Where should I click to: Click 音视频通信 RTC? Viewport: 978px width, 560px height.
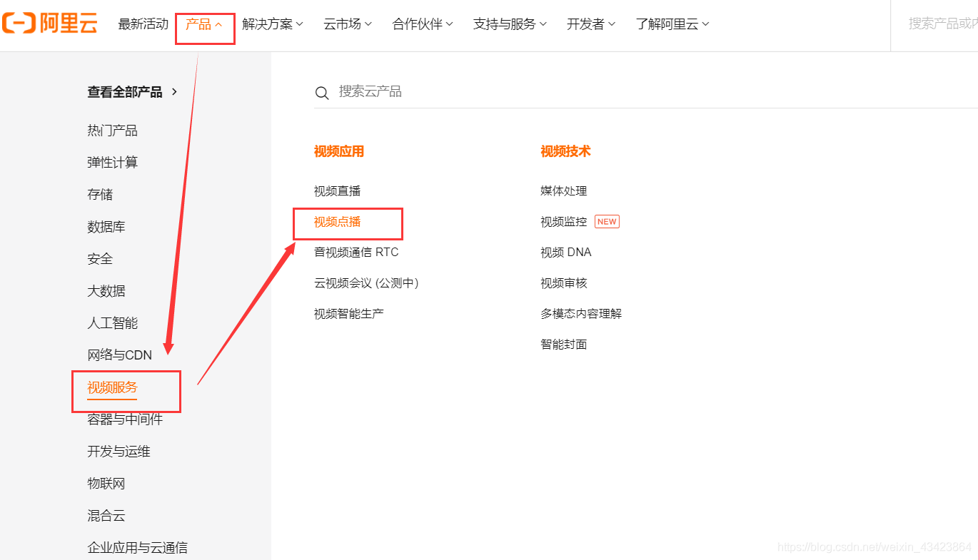[x=355, y=252]
